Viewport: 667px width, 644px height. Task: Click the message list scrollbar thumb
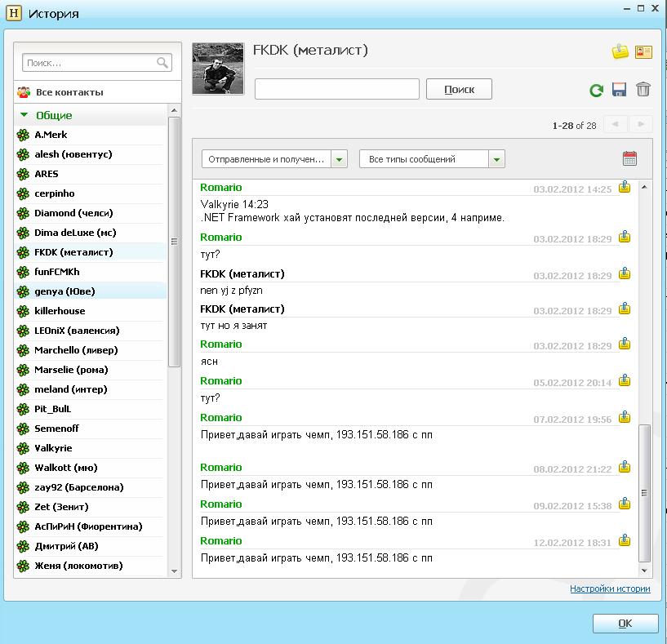[644, 493]
